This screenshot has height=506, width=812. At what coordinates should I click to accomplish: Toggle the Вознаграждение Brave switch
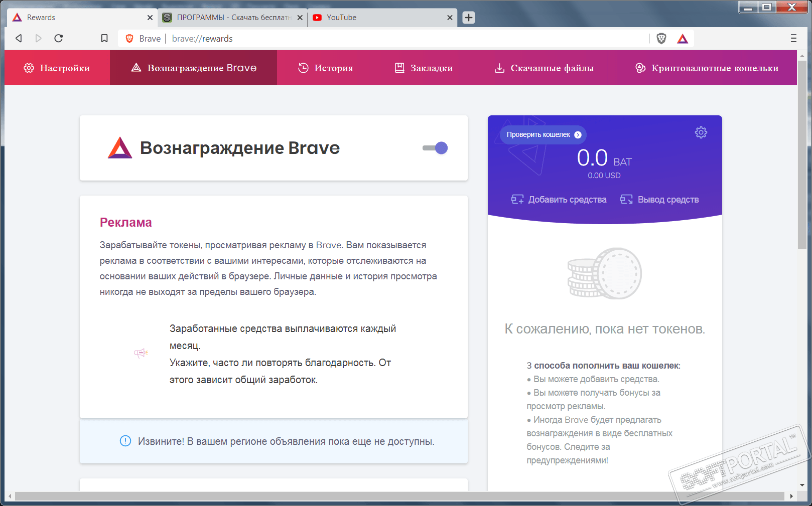(435, 148)
